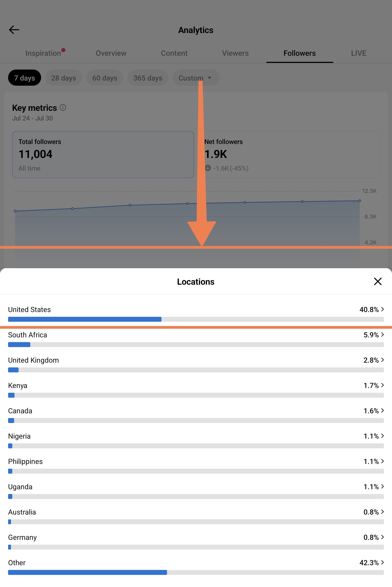
Task: Open the LIVE tab
Action: [358, 53]
